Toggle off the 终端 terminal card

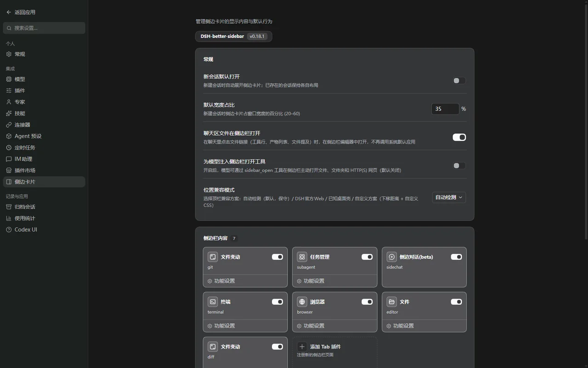[277, 302]
